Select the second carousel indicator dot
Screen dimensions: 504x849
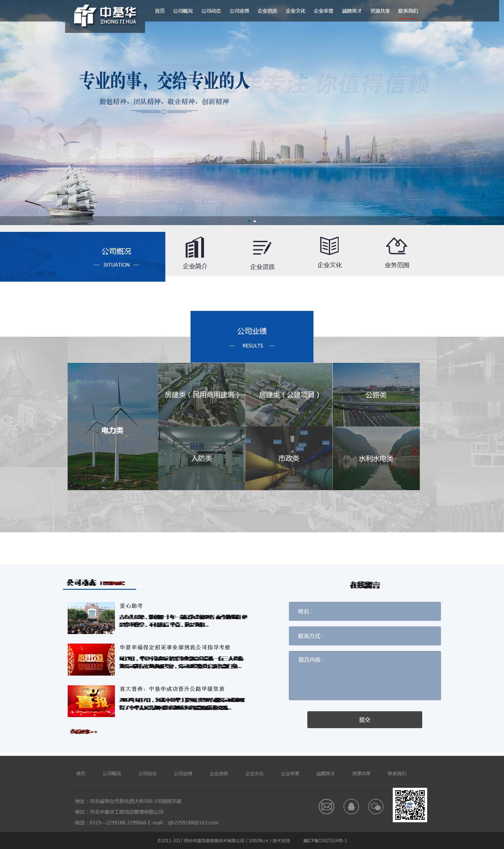tap(255, 221)
